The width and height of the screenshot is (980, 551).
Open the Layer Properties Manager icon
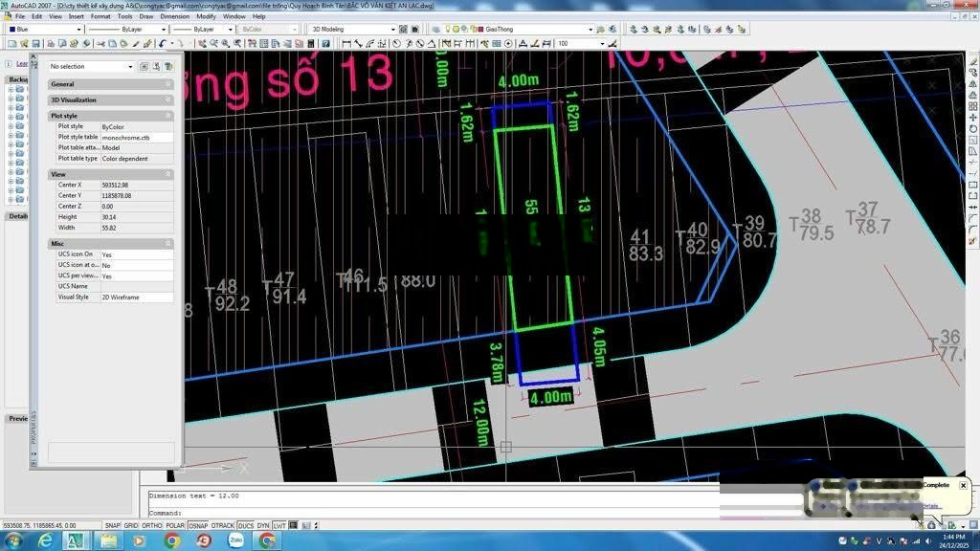click(x=436, y=30)
